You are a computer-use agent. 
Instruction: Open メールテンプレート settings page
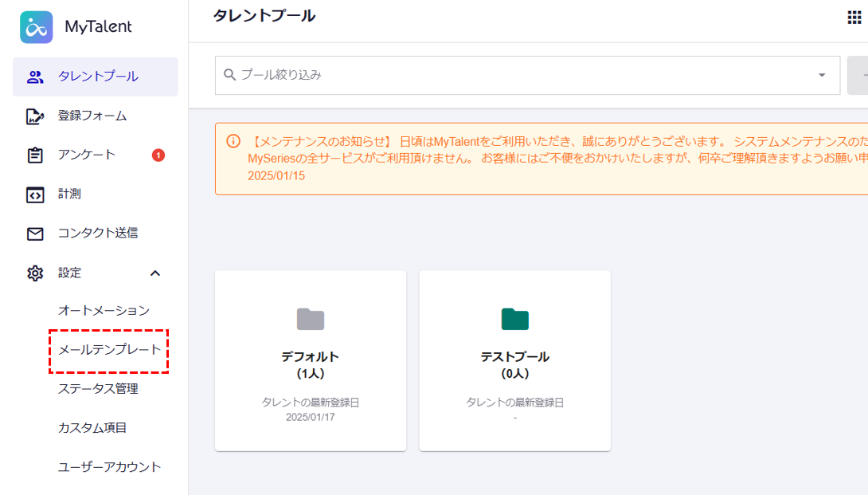(109, 350)
